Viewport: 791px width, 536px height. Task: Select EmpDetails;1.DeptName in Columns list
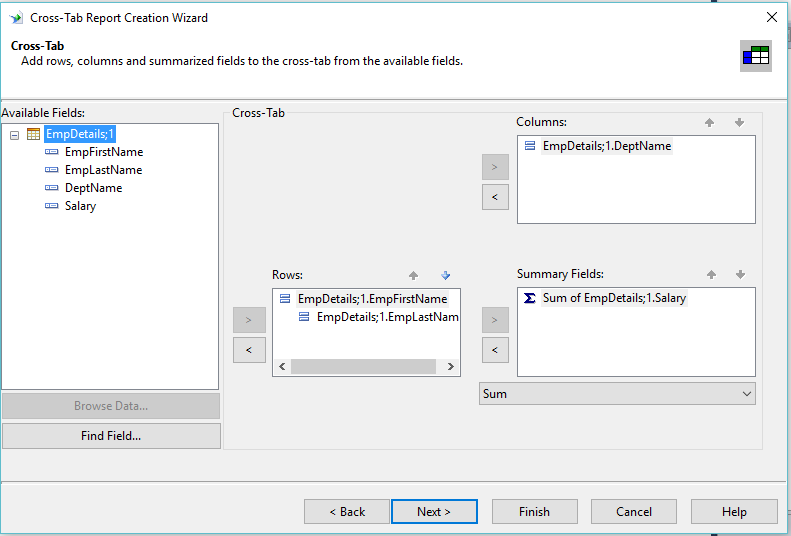click(606, 146)
